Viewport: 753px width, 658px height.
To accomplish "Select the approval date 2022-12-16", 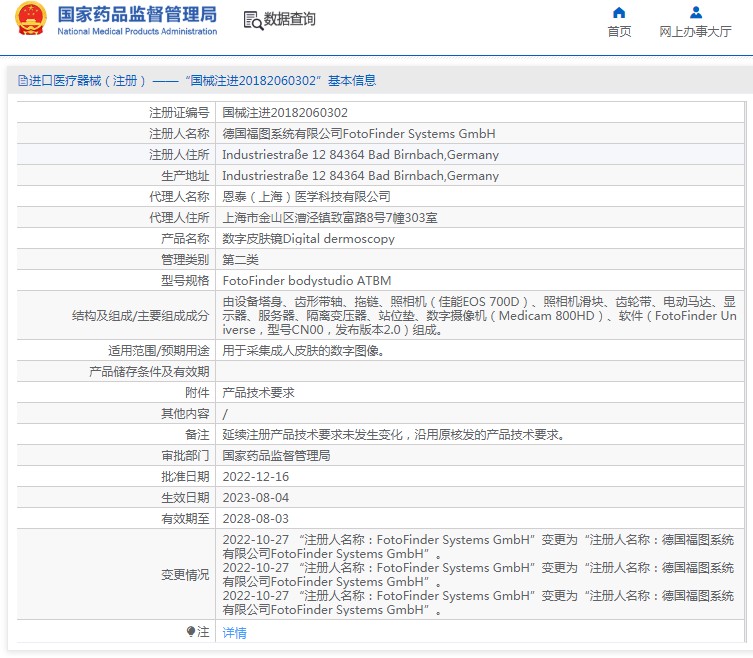I will (255, 477).
